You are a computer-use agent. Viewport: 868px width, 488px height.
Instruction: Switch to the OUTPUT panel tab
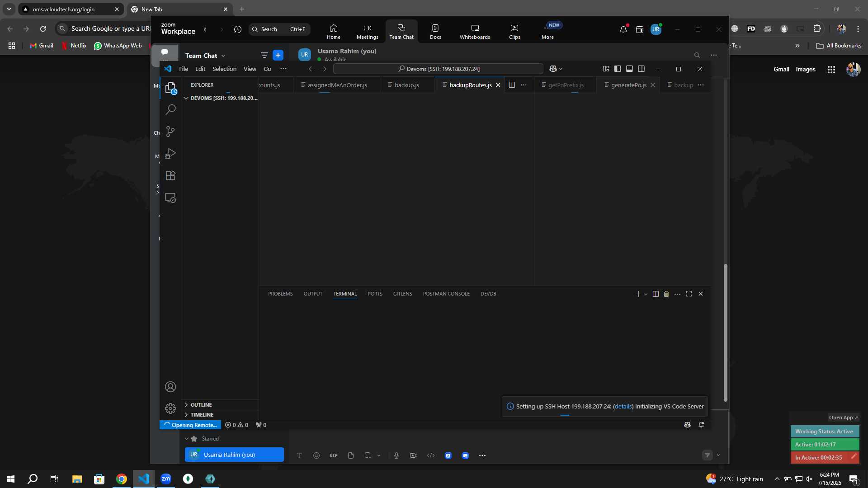click(x=313, y=294)
